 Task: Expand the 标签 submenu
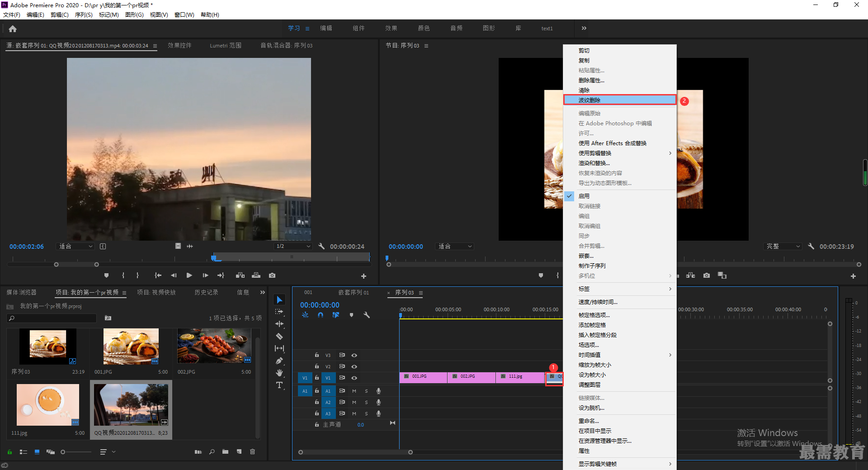(620, 289)
